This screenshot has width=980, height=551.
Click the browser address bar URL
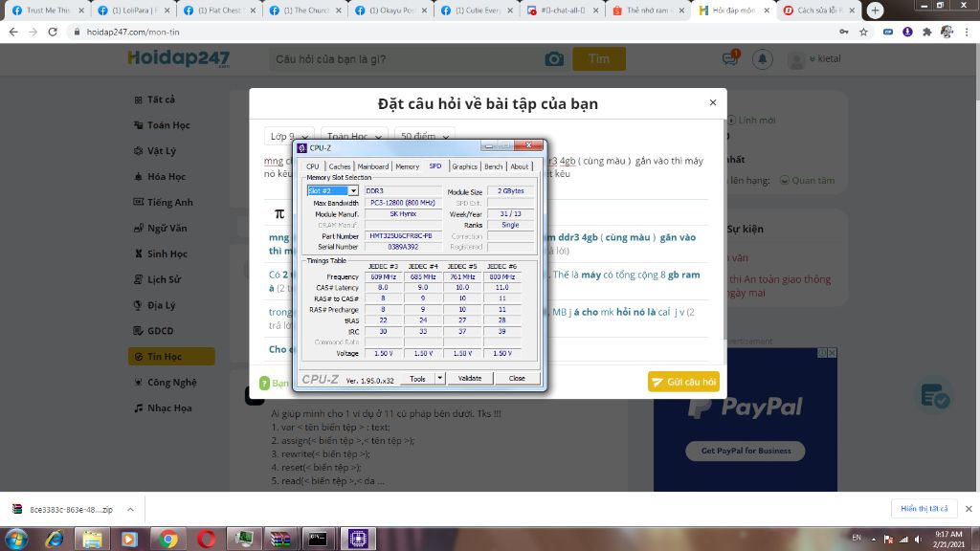133,32
